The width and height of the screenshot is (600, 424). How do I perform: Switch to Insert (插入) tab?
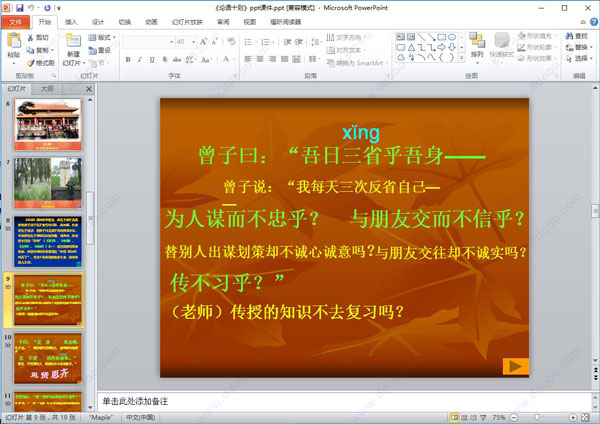pyautogui.click(x=71, y=22)
